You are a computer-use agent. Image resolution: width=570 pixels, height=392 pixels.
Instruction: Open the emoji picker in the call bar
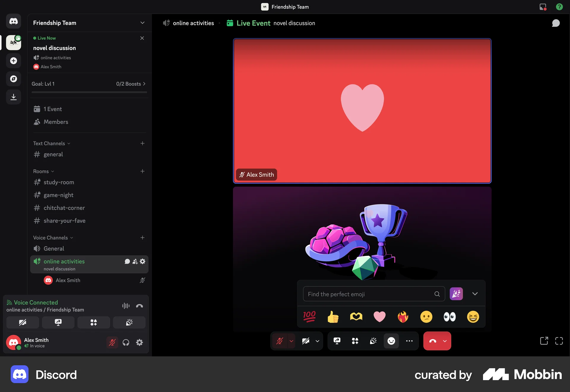[x=391, y=341]
